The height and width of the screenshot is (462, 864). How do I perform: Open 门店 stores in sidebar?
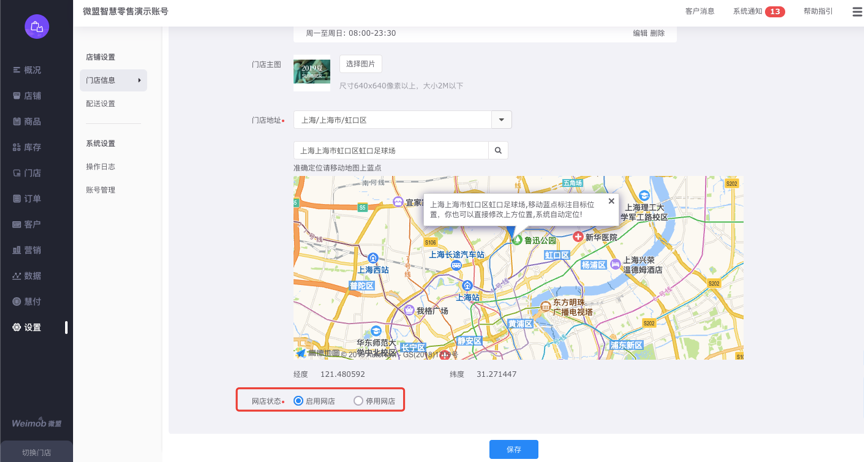pos(27,173)
